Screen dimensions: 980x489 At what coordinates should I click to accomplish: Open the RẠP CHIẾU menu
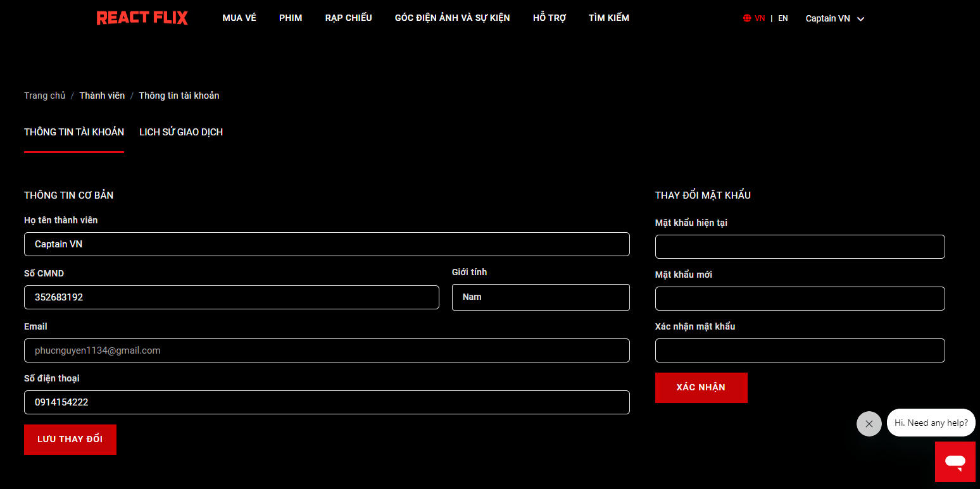pyautogui.click(x=348, y=18)
